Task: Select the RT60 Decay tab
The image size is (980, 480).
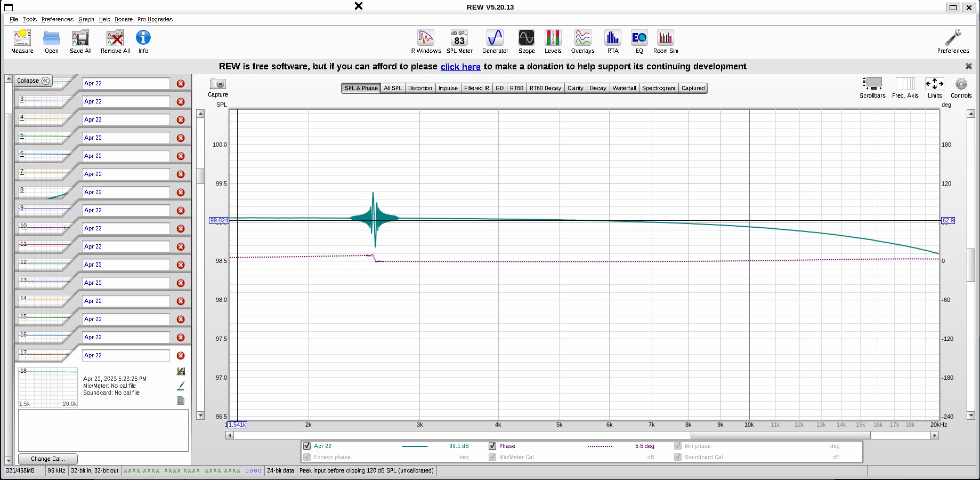Action: pos(545,88)
